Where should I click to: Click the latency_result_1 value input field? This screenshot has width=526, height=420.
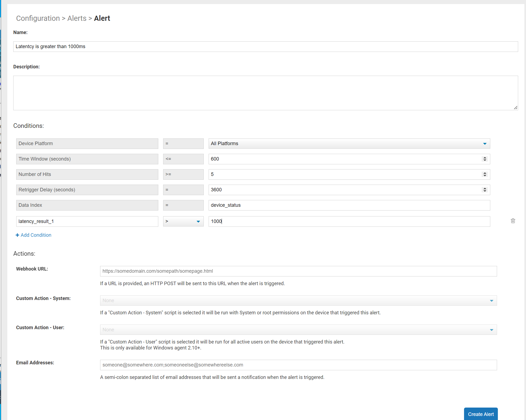(349, 221)
